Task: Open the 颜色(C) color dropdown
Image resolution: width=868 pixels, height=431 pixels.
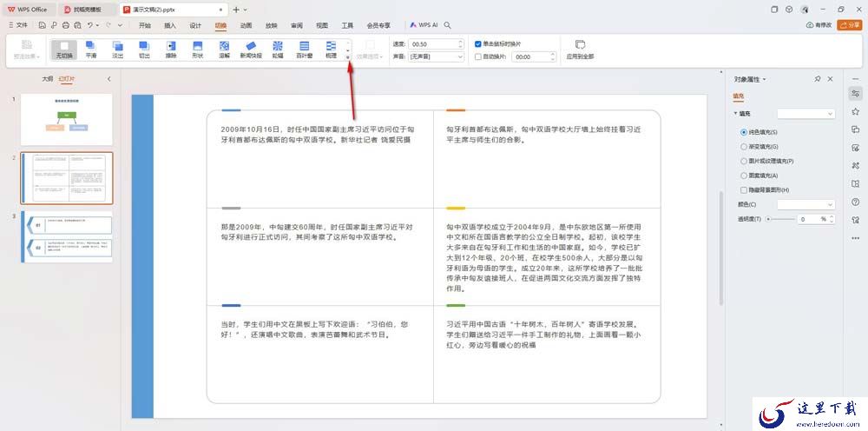Action: (806, 204)
